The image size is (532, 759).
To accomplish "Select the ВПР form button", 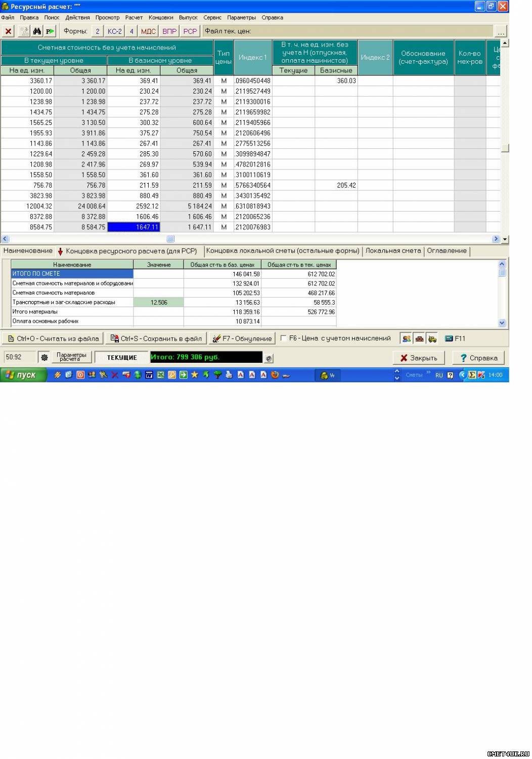I will pyautogui.click(x=169, y=31).
